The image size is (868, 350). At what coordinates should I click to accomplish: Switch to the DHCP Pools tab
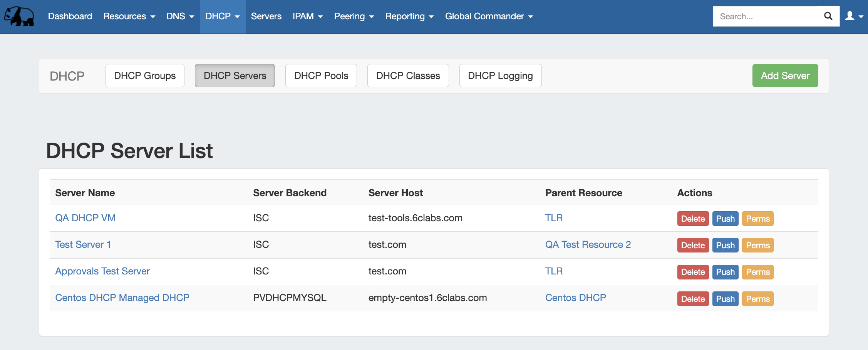pyautogui.click(x=321, y=76)
